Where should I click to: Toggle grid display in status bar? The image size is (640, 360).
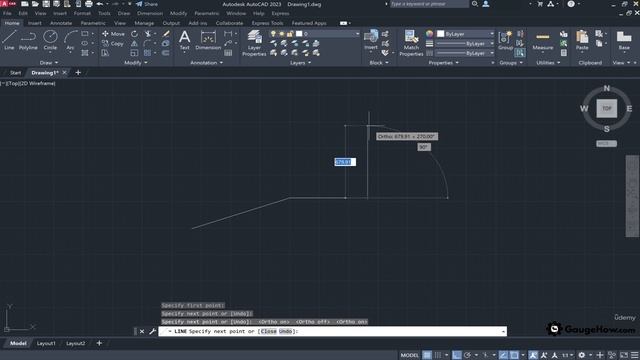(x=427, y=355)
